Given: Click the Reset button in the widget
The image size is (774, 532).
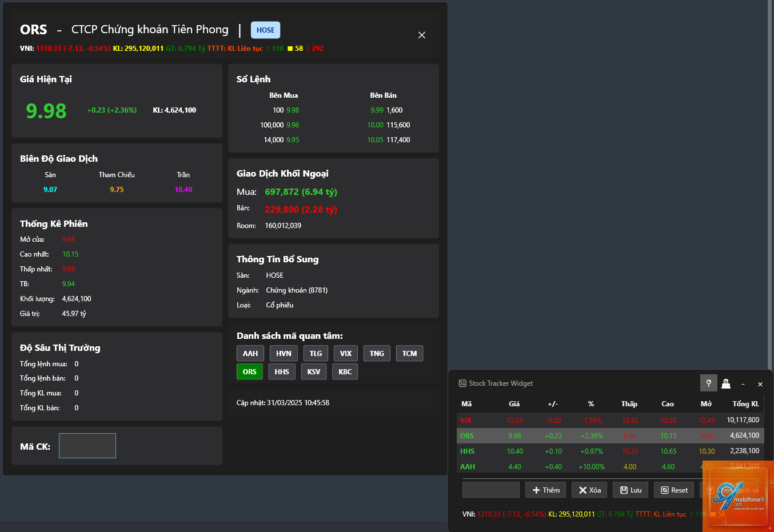Looking at the screenshot, I should 674,490.
